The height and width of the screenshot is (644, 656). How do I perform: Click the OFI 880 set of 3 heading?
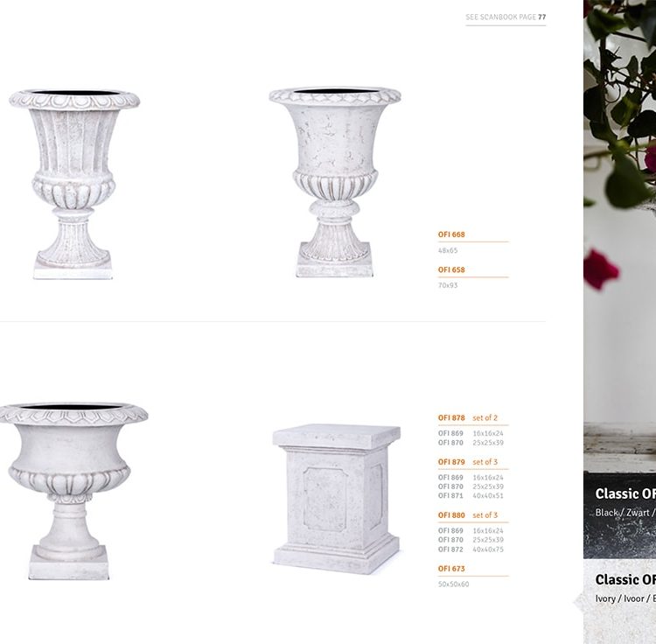[x=468, y=515]
